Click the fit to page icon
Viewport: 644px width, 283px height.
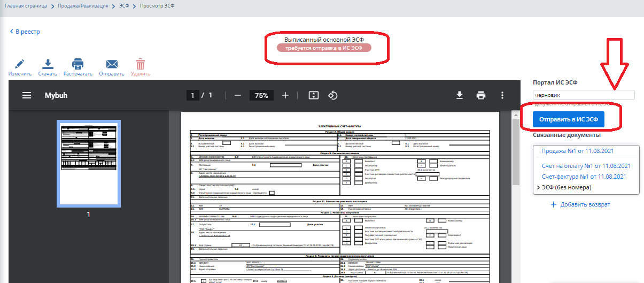pos(314,95)
